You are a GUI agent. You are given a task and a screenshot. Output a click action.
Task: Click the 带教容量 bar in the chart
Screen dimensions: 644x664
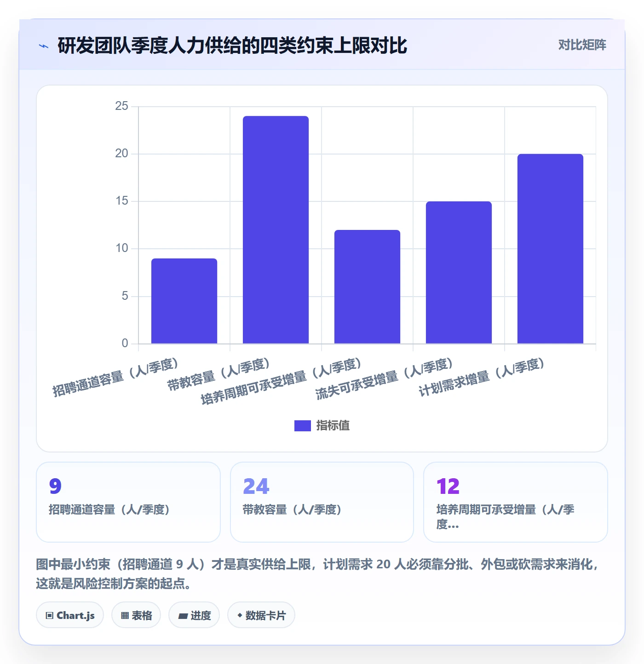tap(276, 229)
